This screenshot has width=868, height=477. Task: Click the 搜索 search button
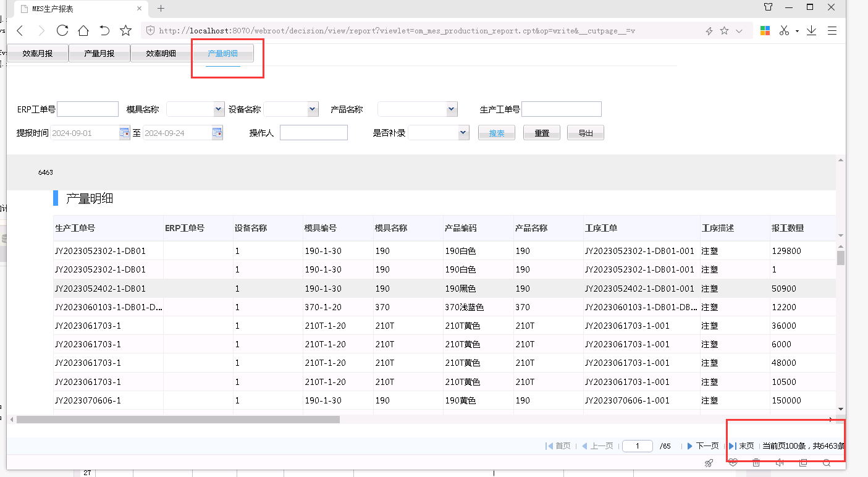497,133
